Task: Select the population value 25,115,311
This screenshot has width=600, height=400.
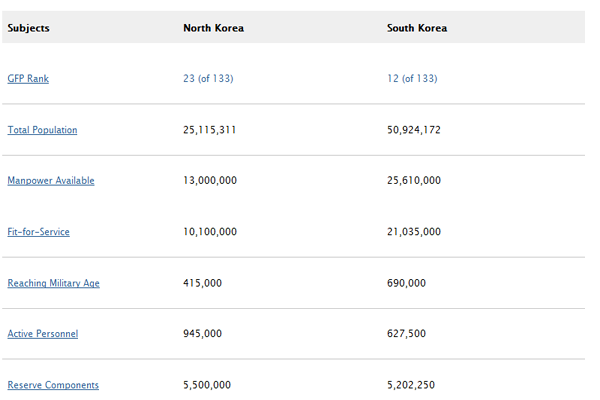Action: [x=209, y=130]
